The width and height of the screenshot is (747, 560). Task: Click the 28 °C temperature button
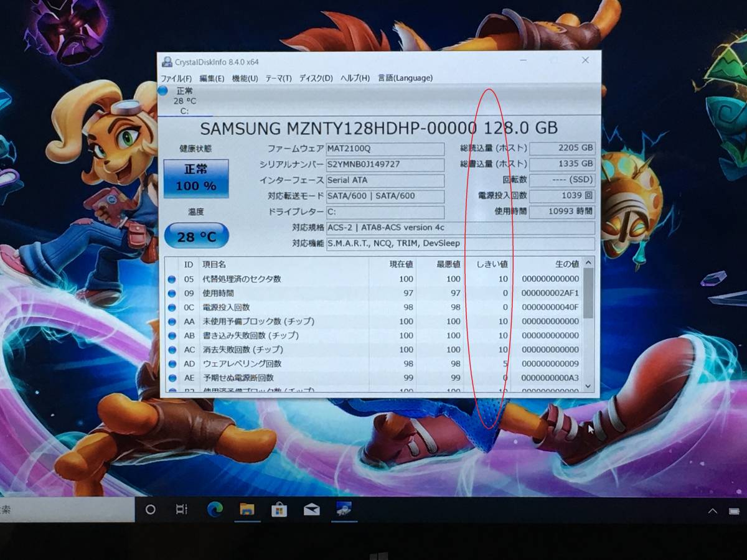[x=196, y=236]
